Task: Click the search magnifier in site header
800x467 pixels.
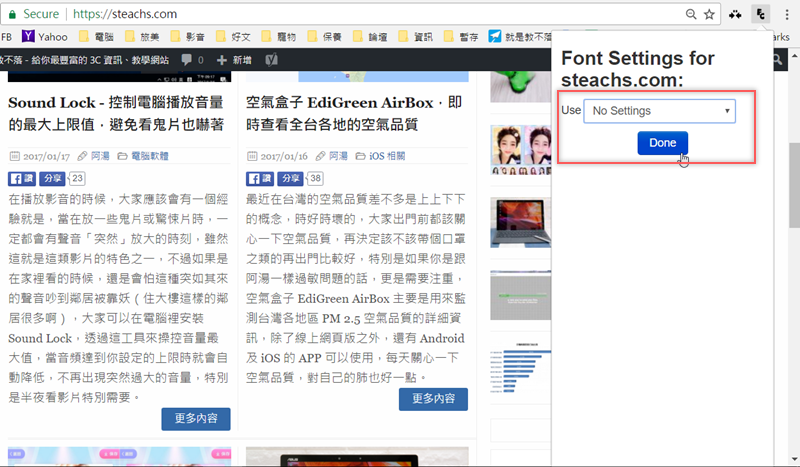Action: (777, 60)
